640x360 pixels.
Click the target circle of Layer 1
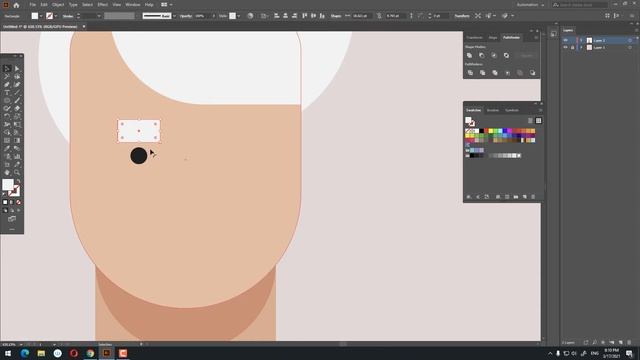[630, 48]
